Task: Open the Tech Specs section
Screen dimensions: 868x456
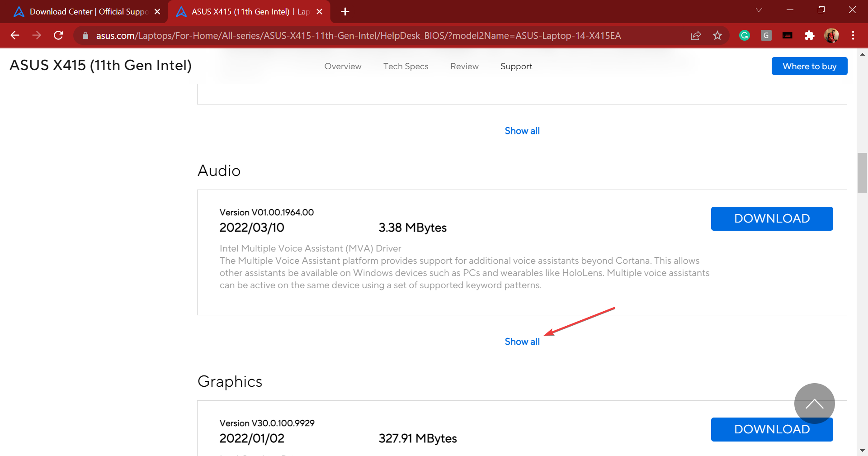Action: pyautogui.click(x=406, y=66)
